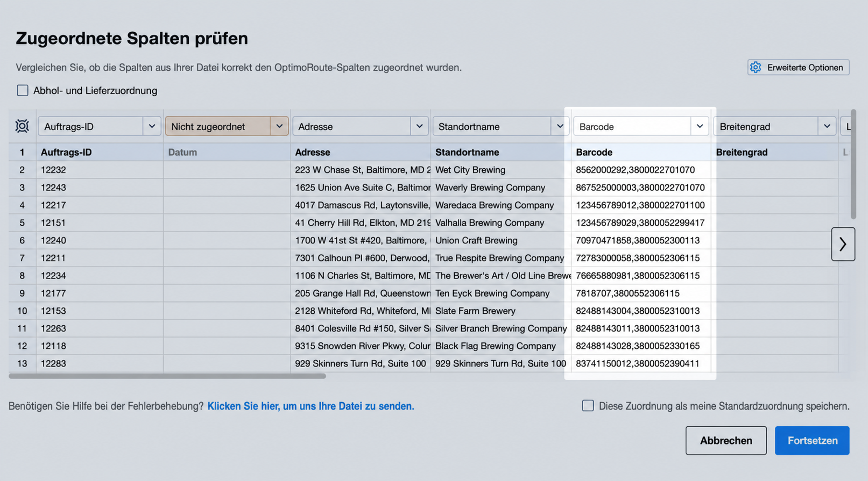Click link to send your file
Image resolution: width=868 pixels, height=481 pixels.
pyautogui.click(x=311, y=406)
